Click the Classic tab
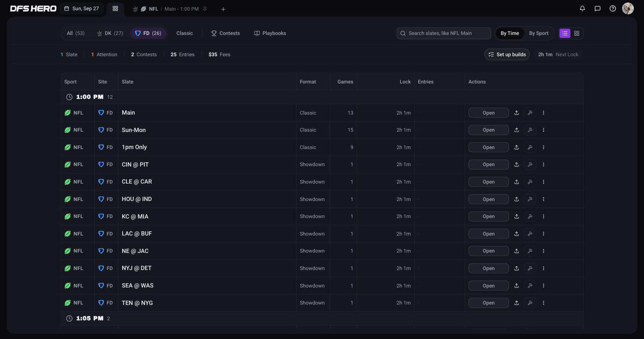The width and height of the screenshot is (644, 339). click(x=184, y=33)
